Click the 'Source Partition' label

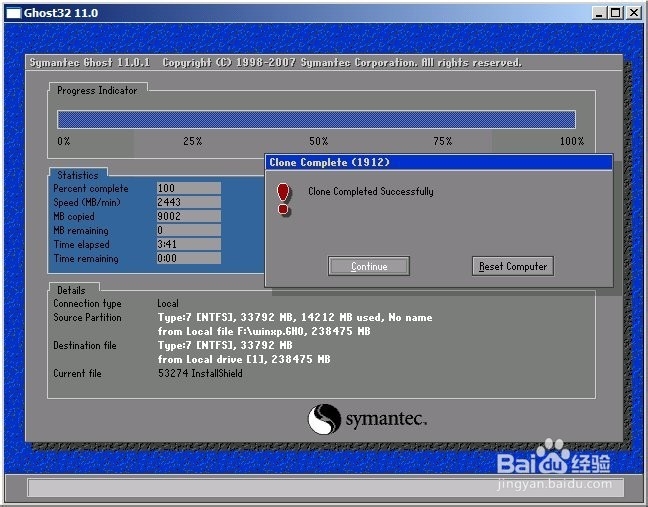coord(87,317)
